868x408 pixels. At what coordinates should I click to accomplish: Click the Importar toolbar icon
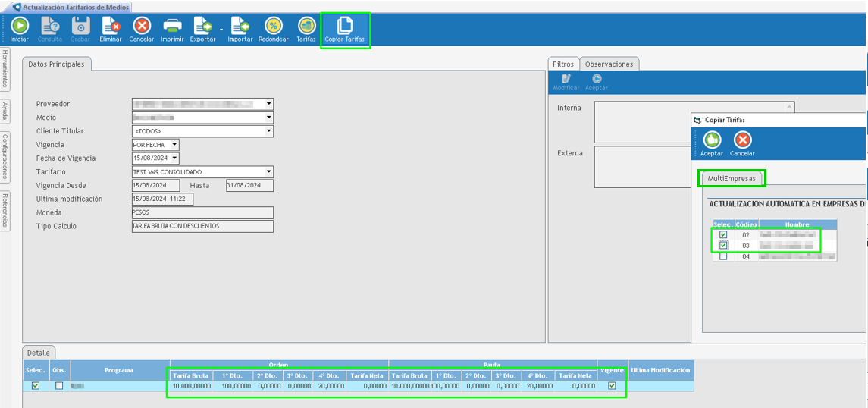point(240,30)
